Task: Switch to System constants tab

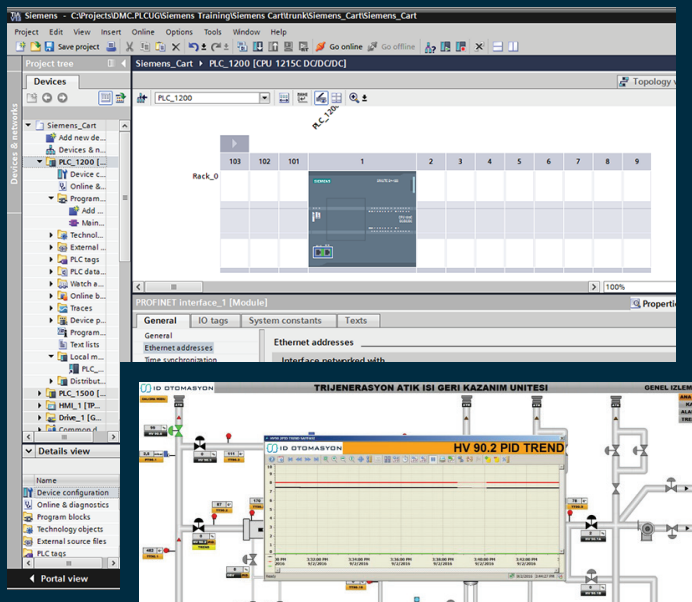Action: tap(285, 320)
